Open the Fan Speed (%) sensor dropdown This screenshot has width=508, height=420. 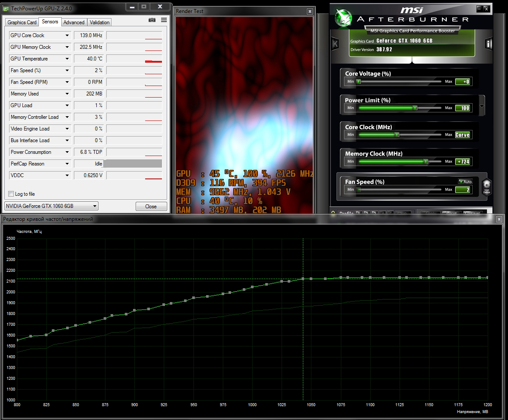point(67,70)
